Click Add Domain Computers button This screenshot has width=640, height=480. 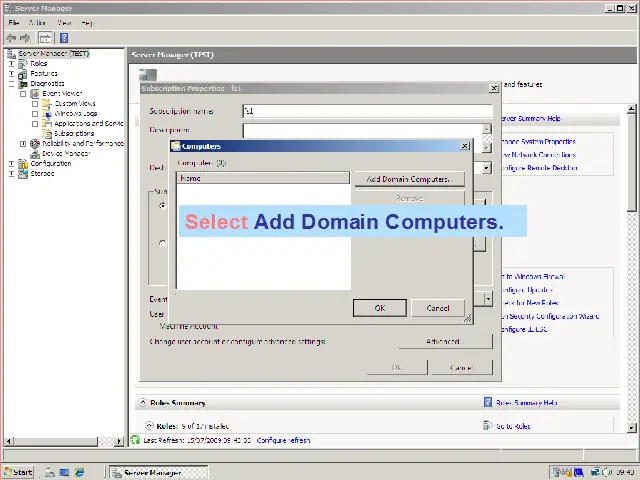409,179
